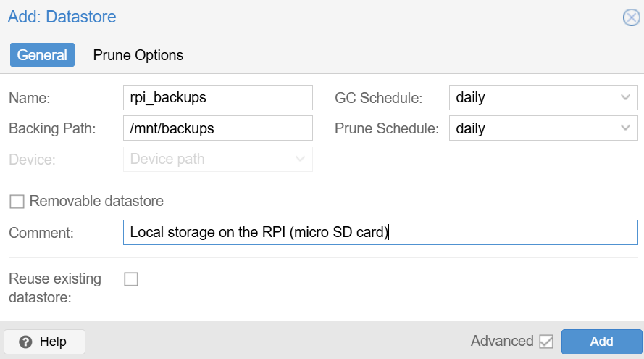Enable the Removable datastore checkbox

(17, 202)
